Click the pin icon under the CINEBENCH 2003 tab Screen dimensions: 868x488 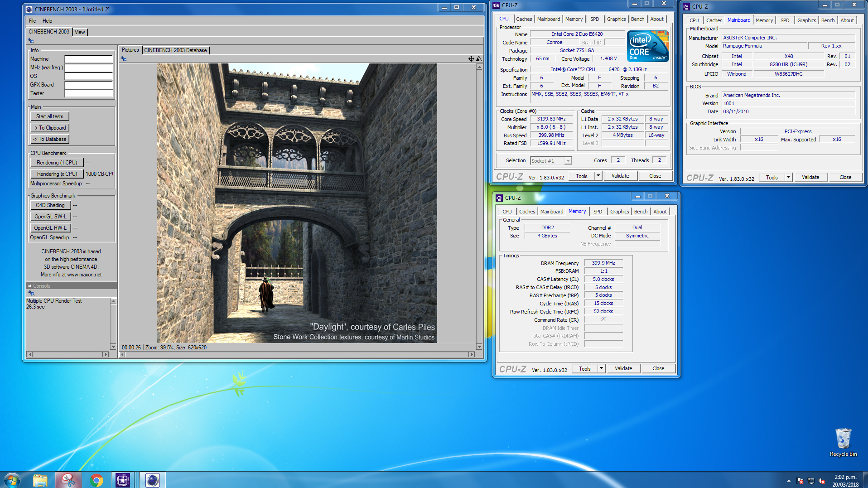31,41
